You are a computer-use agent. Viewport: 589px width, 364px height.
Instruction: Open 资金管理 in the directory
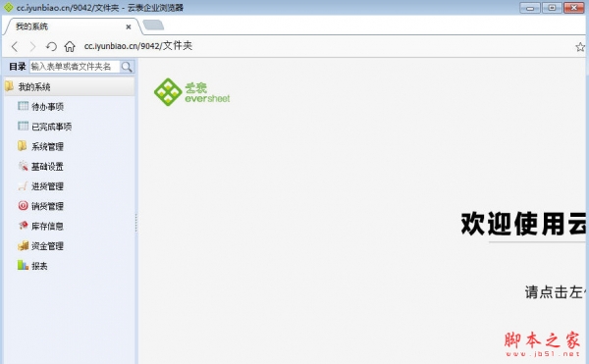47,246
